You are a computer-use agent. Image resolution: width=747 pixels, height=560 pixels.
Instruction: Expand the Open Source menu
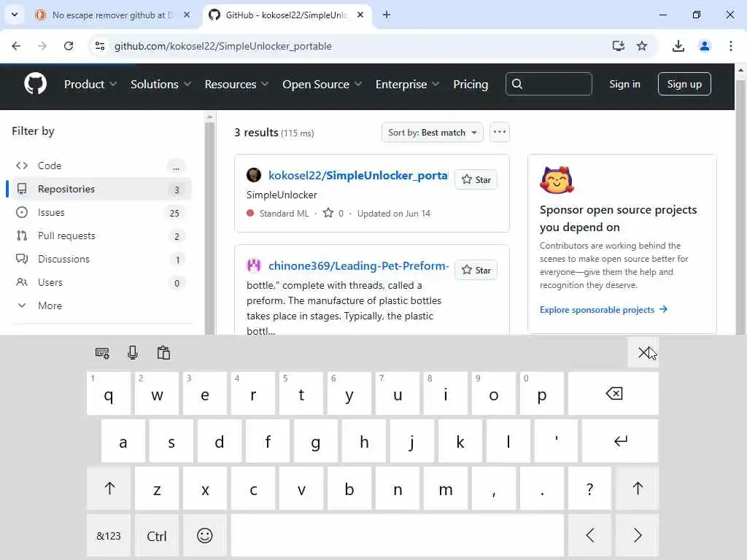click(x=322, y=85)
